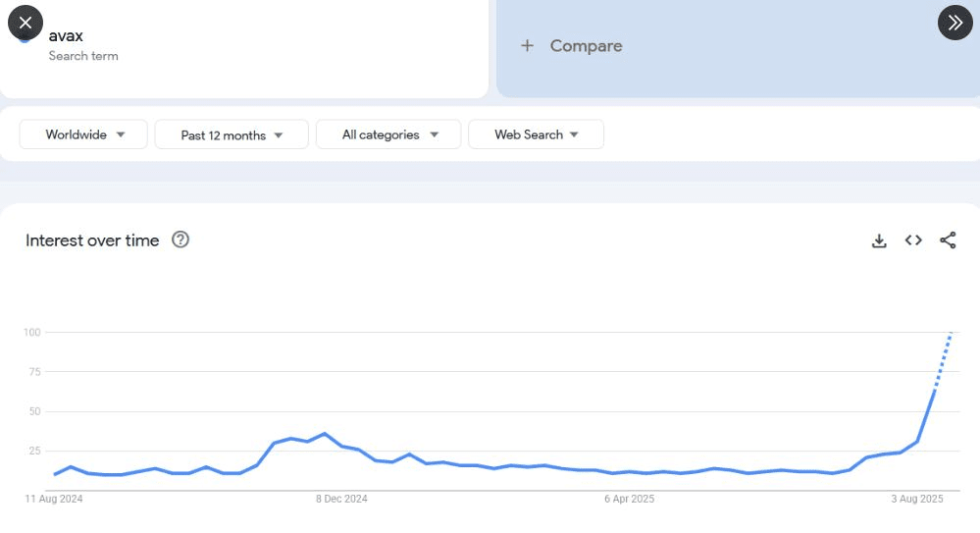Click the December 2024 peak on the line
Screen dimensions: 980x533
[325, 434]
